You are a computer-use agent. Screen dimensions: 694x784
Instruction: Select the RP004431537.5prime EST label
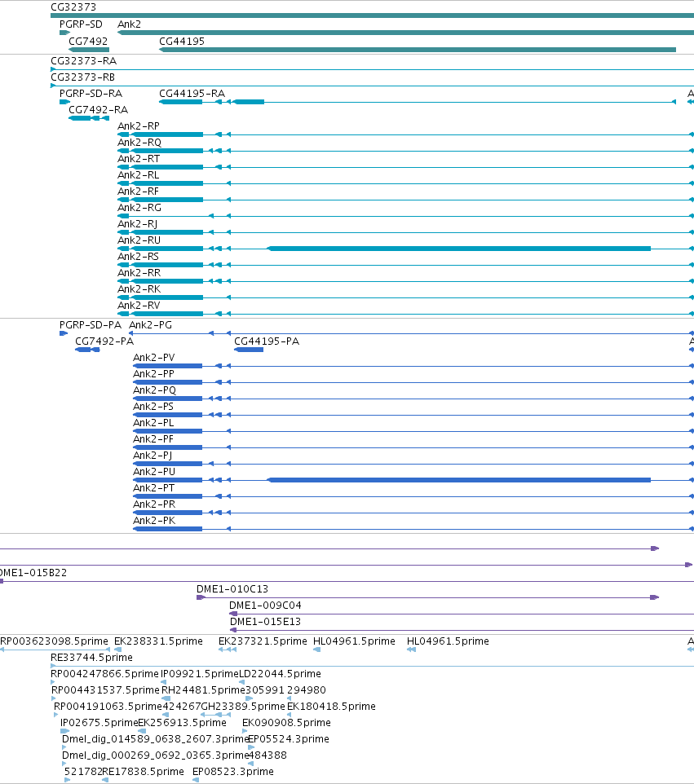tap(105, 690)
